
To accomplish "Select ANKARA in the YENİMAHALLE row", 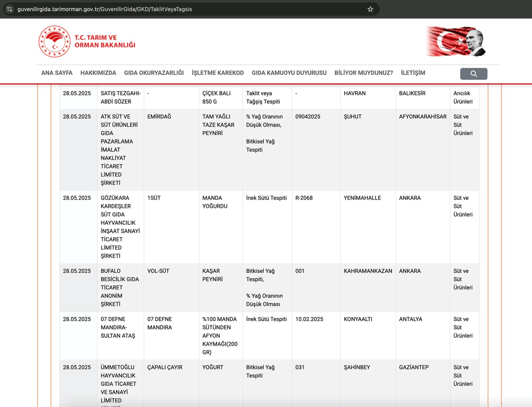I will tap(423, 227).
